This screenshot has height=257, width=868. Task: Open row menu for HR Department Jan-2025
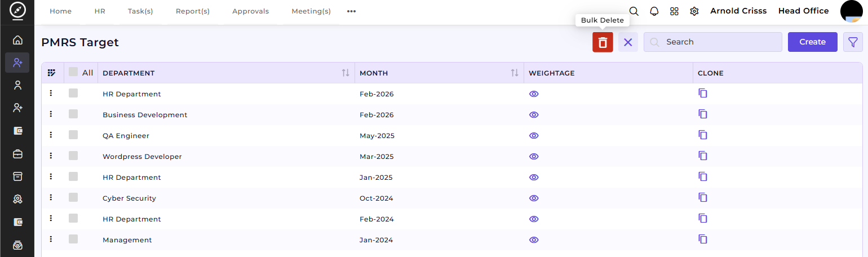51,176
